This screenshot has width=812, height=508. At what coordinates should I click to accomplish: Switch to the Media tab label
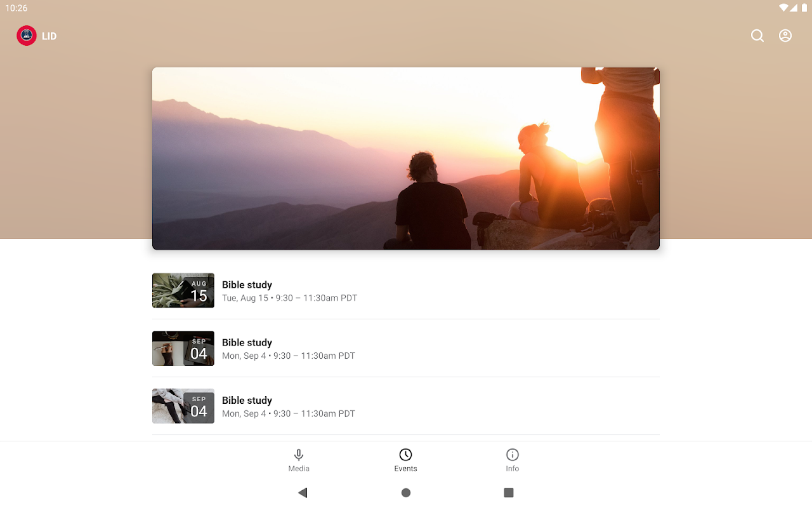[299, 469]
